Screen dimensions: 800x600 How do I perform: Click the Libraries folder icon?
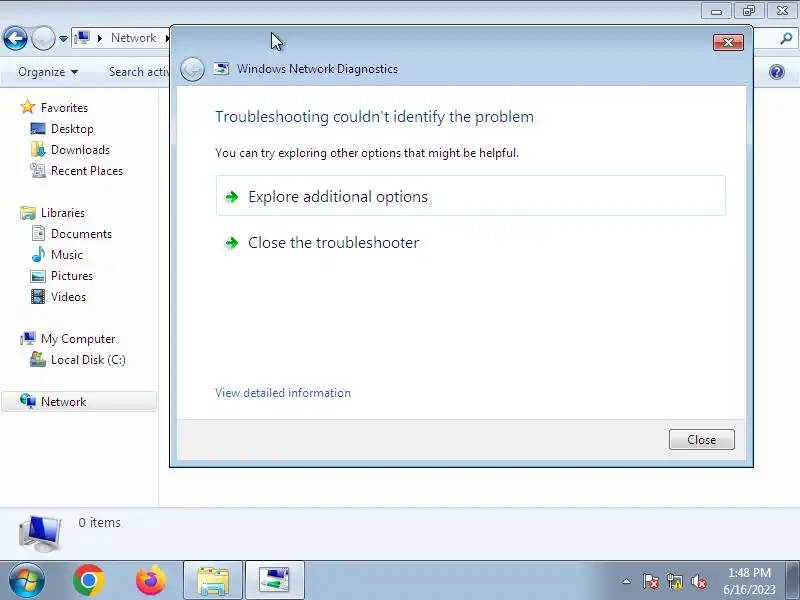[28, 213]
